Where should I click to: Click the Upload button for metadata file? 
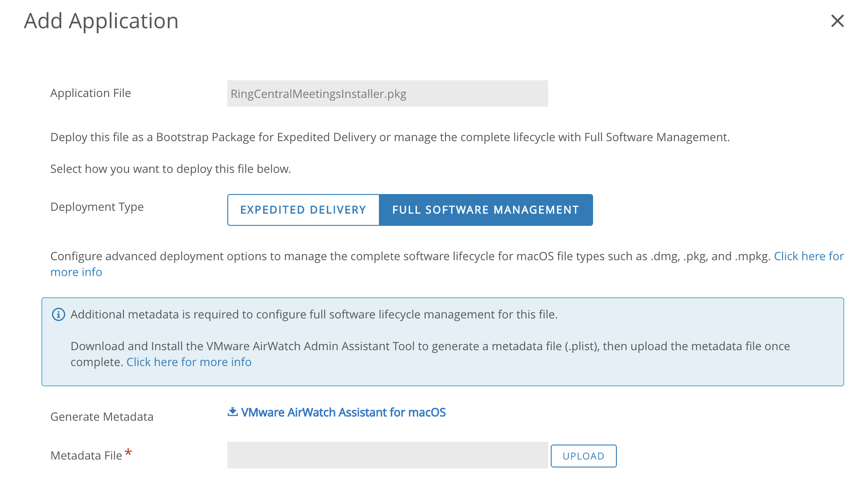point(583,456)
